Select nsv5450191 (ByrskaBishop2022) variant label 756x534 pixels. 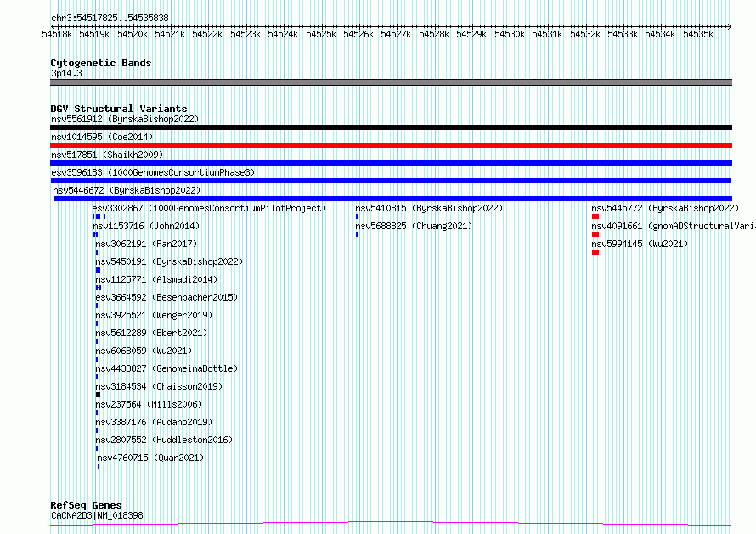[x=169, y=261]
